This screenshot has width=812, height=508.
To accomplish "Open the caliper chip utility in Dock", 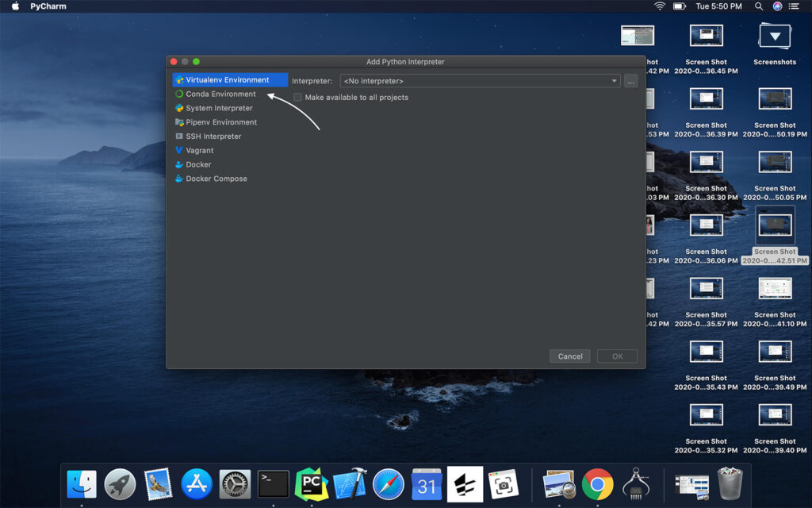I will pos(635,485).
